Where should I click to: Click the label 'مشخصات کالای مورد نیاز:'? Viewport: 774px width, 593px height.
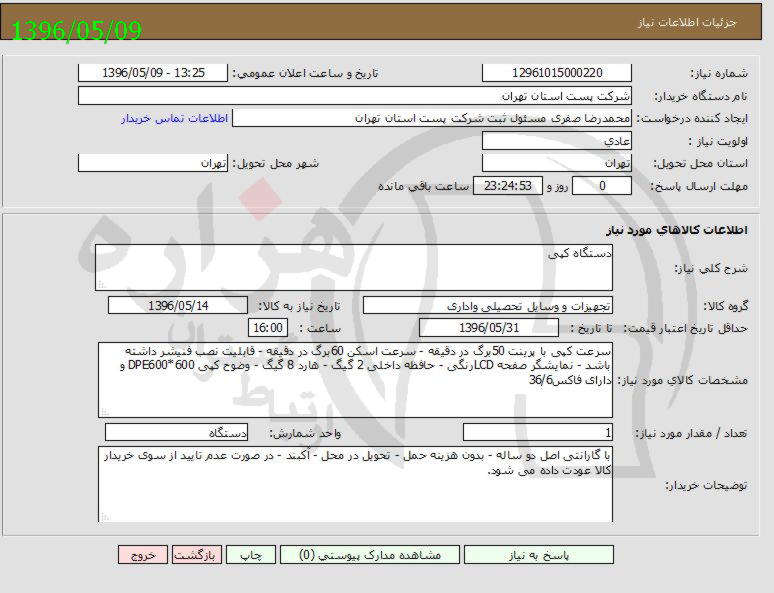coord(685,380)
